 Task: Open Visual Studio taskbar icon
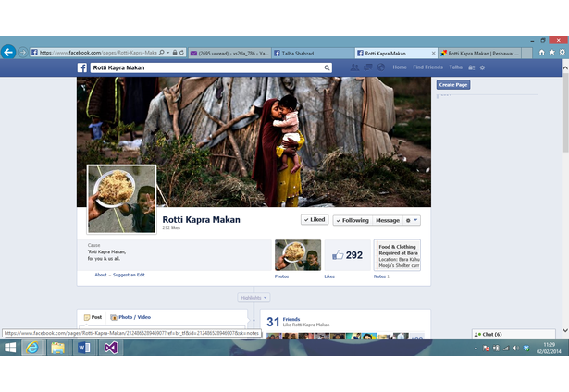(x=111, y=348)
